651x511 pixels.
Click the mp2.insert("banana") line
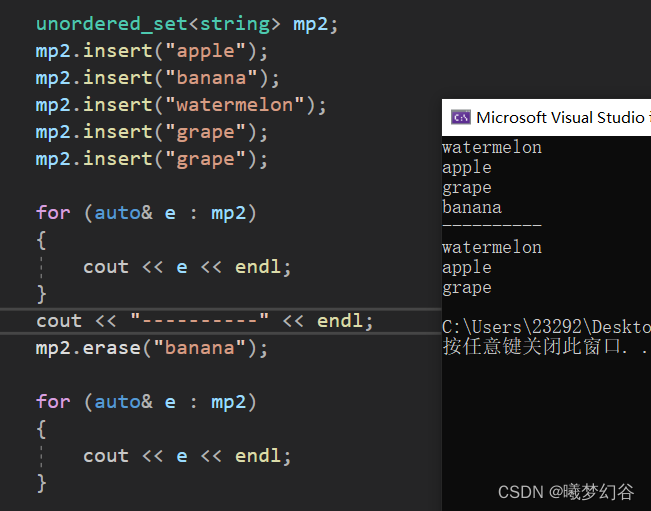click(158, 78)
